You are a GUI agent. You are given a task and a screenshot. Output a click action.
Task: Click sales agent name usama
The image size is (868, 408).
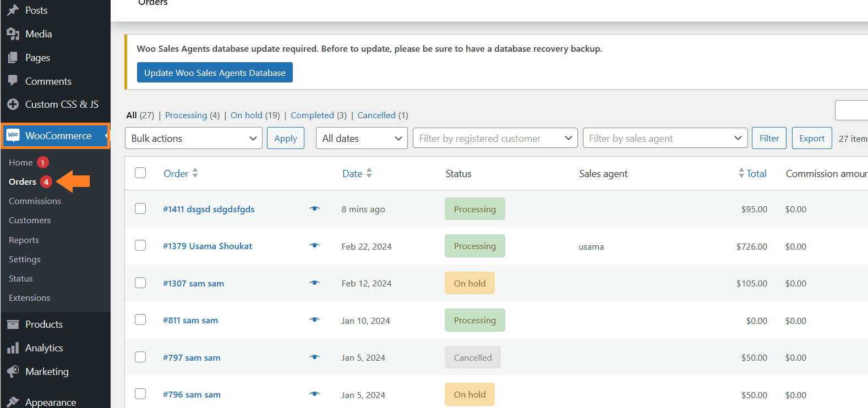coord(591,246)
